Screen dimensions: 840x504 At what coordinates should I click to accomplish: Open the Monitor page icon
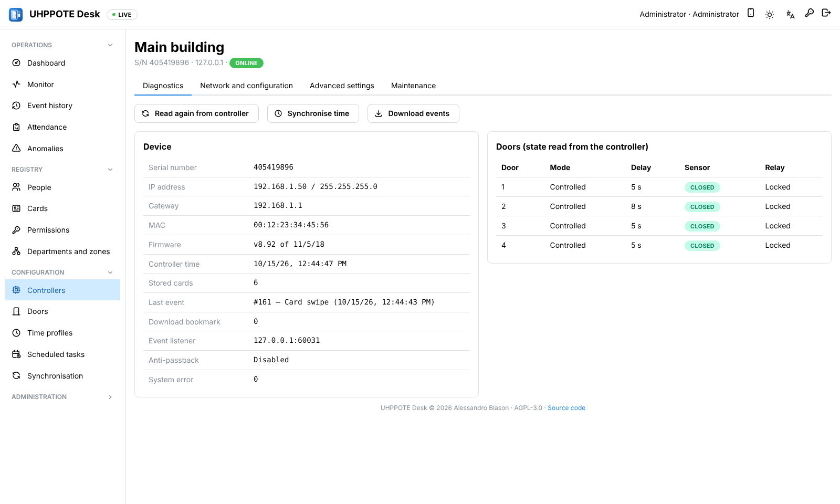[x=16, y=85]
